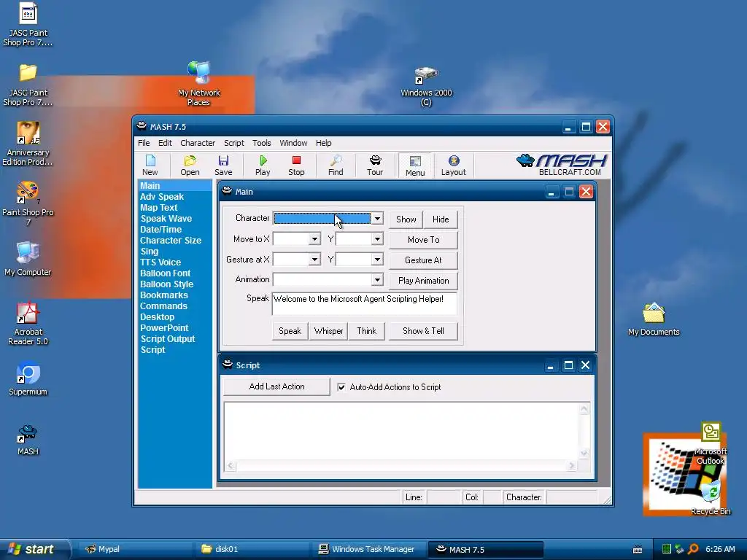Click the Think button
The height and width of the screenshot is (560, 747).
click(366, 331)
